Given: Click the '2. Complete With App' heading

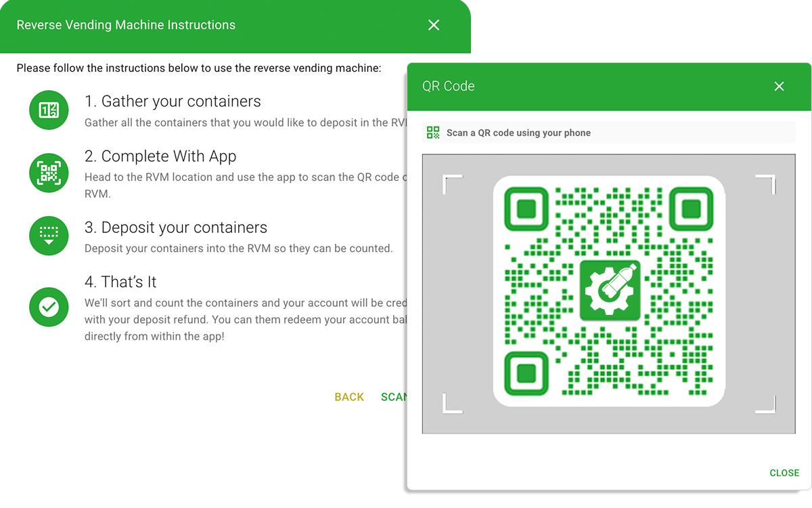Looking at the screenshot, I should tap(160, 156).
